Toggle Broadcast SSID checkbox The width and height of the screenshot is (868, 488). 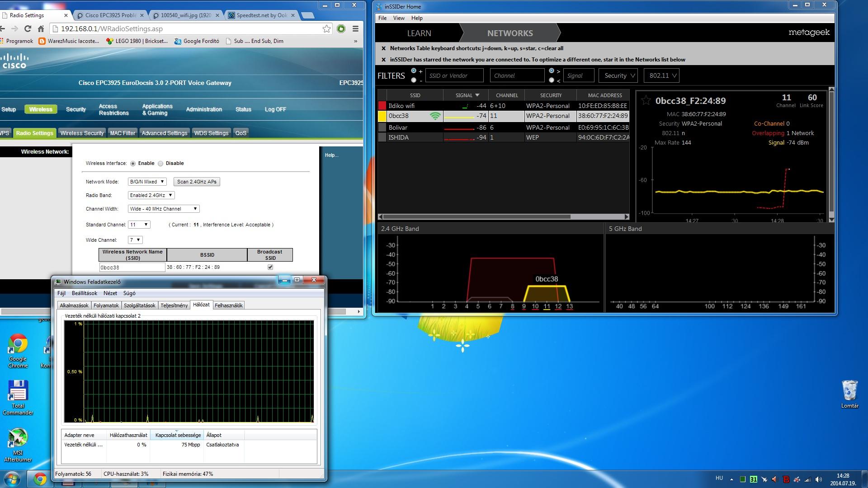coord(270,267)
